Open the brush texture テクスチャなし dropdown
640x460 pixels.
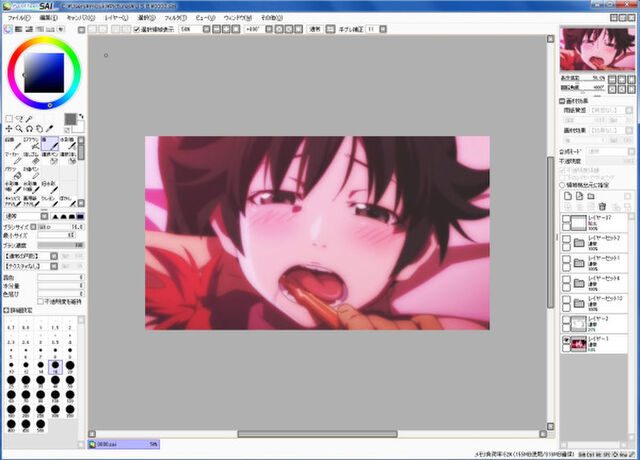(31, 266)
